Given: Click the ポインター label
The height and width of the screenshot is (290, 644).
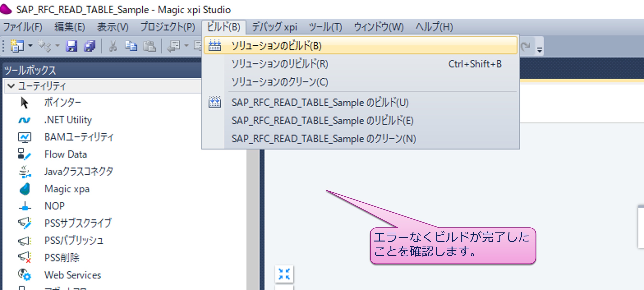Looking at the screenshot, I should (63, 102).
